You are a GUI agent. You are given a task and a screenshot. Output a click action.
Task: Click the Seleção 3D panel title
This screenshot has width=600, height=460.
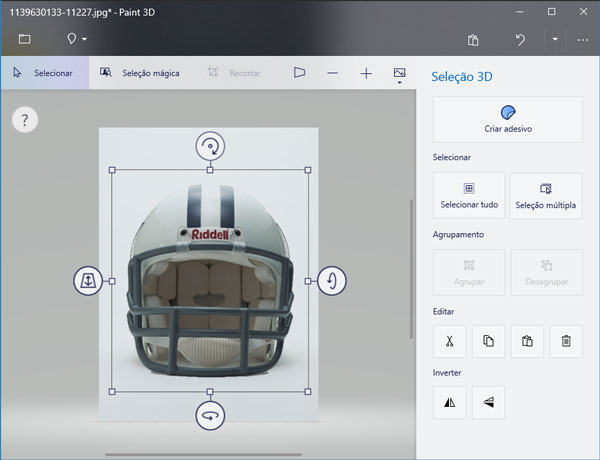click(x=462, y=77)
